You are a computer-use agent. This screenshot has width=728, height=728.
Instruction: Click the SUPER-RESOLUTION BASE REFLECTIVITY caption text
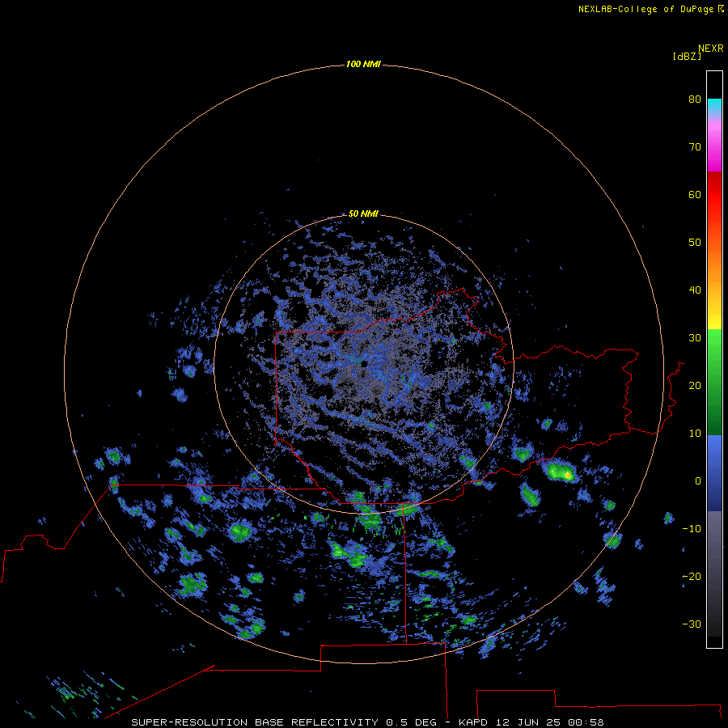point(255,722)
